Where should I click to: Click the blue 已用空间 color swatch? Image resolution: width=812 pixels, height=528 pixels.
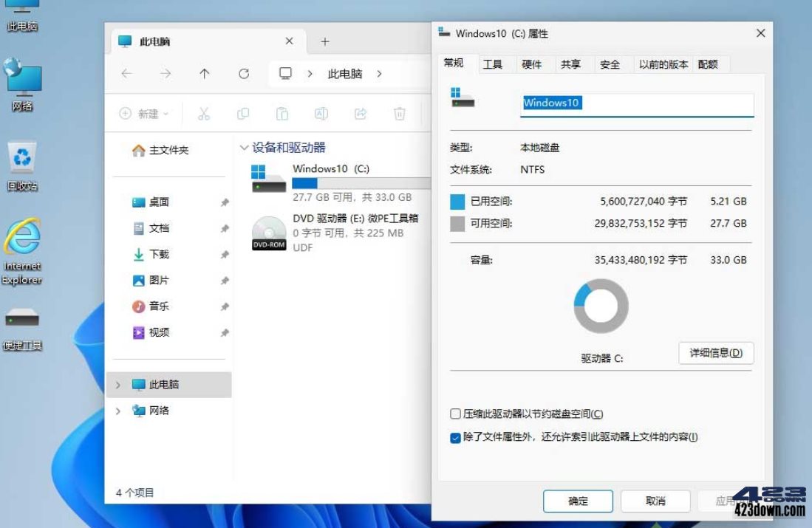(x=457, y=202)
